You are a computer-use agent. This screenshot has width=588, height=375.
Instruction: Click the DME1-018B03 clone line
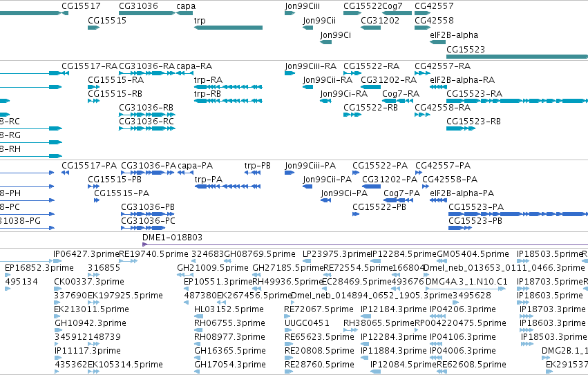point(365,244)
